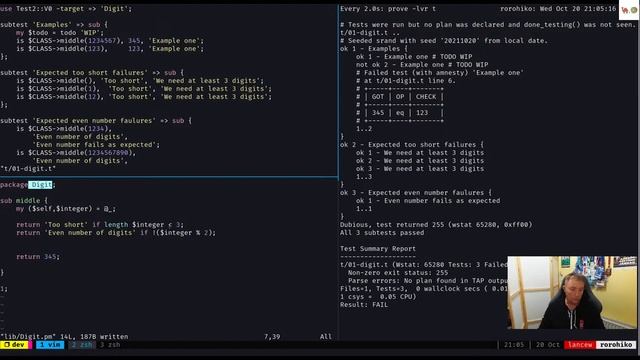Click "subtest 'Expected even number faulures'" code line
640x360 pixels.
[x=96, y=121]
